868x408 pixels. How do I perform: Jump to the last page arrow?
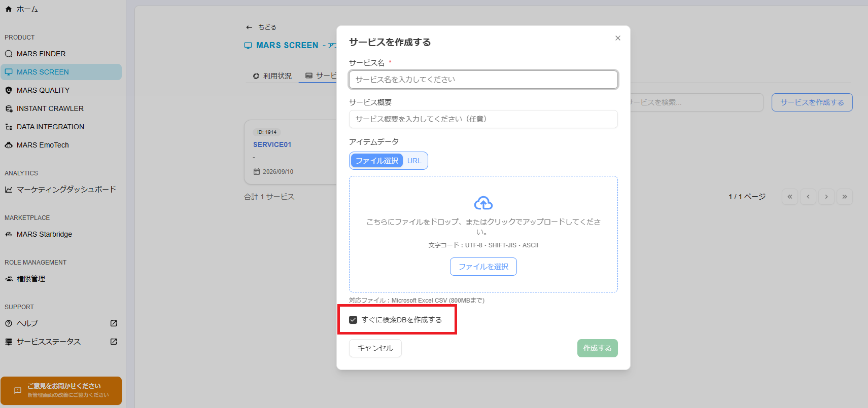(x=845, y=197)
